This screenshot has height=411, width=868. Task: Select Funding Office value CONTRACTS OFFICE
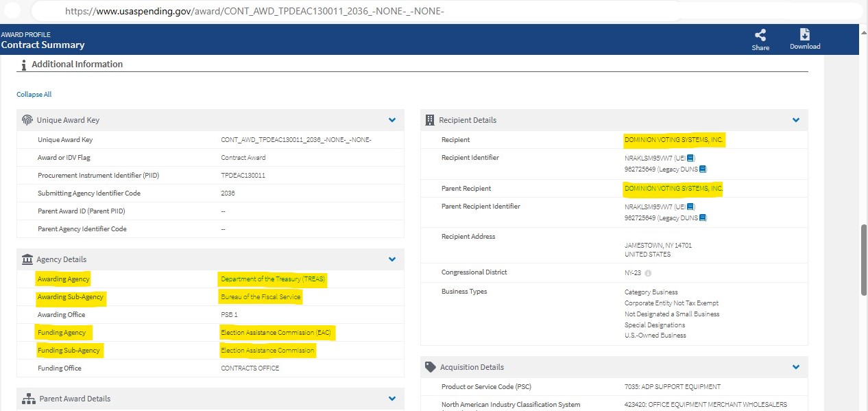(250, 368)
